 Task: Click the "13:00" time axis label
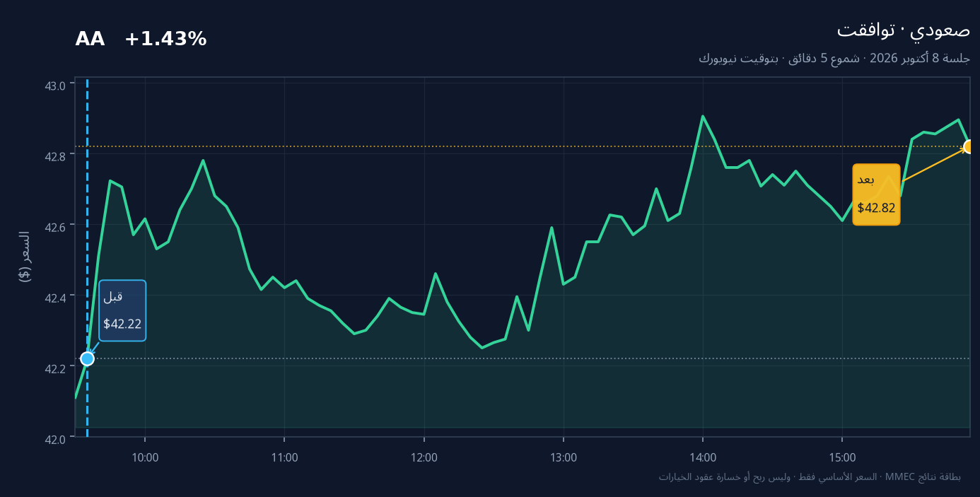(x=564, y=457)
